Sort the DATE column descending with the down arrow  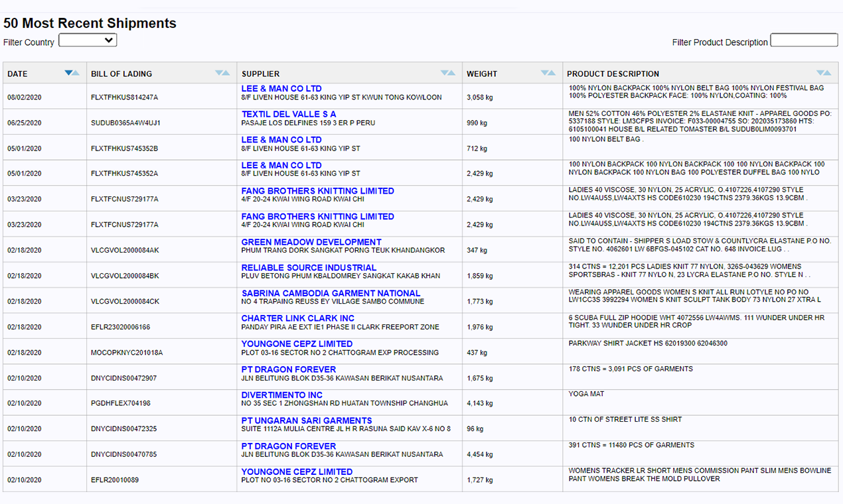(x=68, y=73)
